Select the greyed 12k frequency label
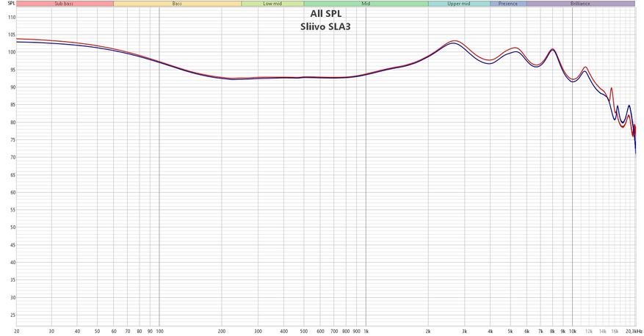Image resolution: width=644 pixels, height=336 pixels. click(x=589, y=331)
